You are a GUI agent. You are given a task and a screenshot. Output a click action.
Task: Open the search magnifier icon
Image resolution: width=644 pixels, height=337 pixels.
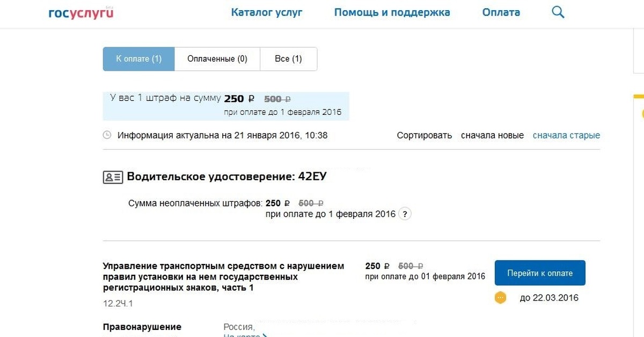pyautogui.click(x=558, y=12)
